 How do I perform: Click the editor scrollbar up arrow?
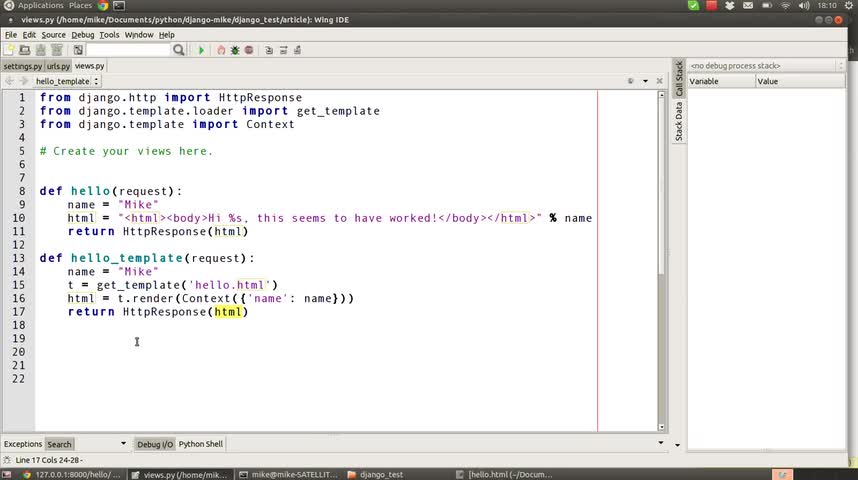click(661, 95)
